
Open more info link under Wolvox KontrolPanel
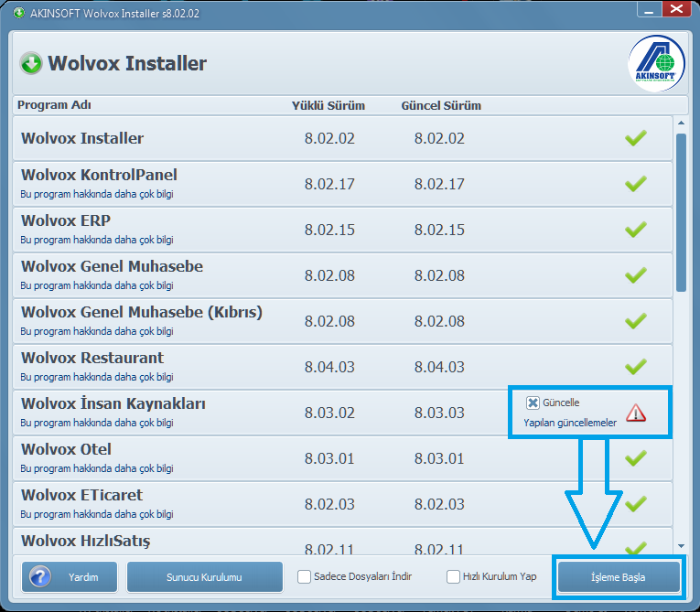(x=97, y=194)
